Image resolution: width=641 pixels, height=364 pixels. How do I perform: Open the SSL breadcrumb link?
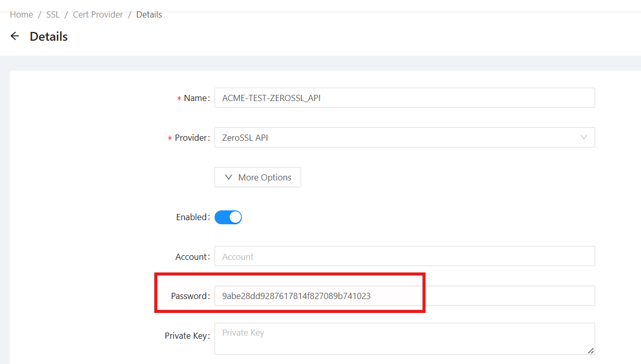pyautogui.click(x=53, y=14)
